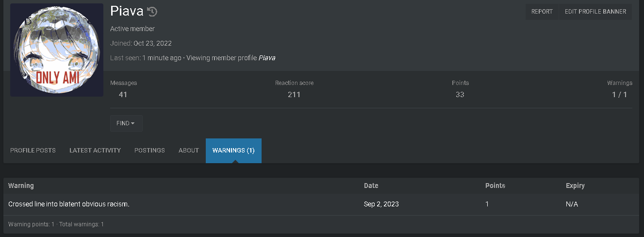Click the Reaction score value 211
Image resolution: width=644 pixels, height=237 pixels.
coord(294,95)
